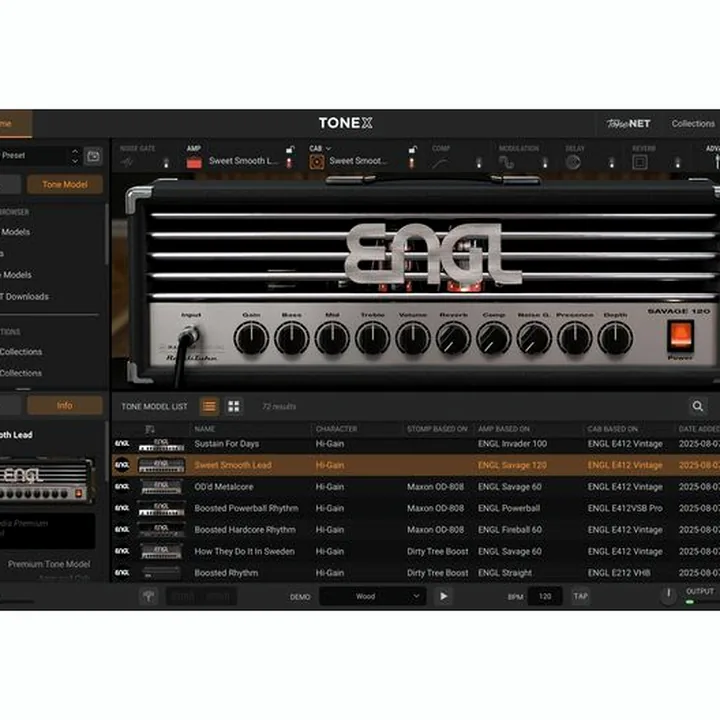Adjust the amp Gain knob
Screen dimensions: 720x720
tap(251, 338)
